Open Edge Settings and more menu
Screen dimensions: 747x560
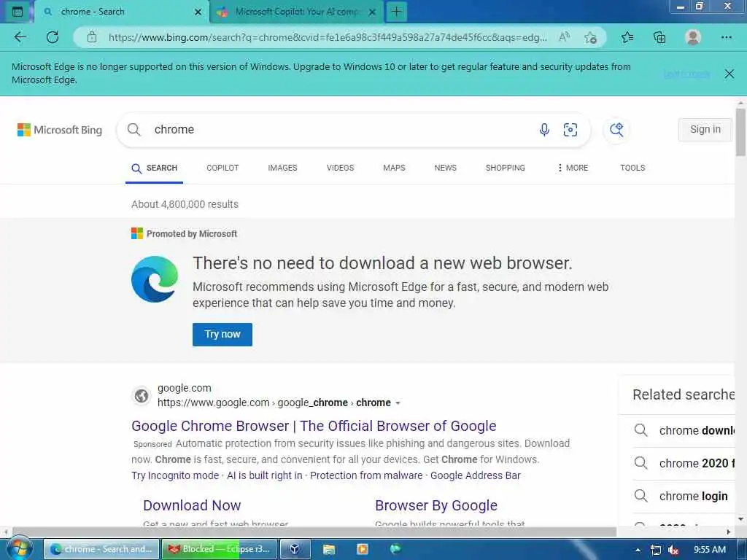pos(726,37)
